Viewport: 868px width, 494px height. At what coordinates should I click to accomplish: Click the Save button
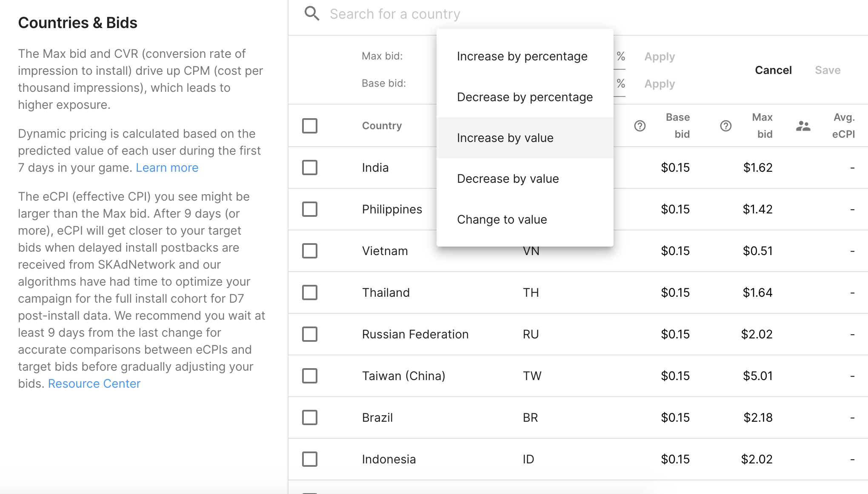(x=828, y=70)
